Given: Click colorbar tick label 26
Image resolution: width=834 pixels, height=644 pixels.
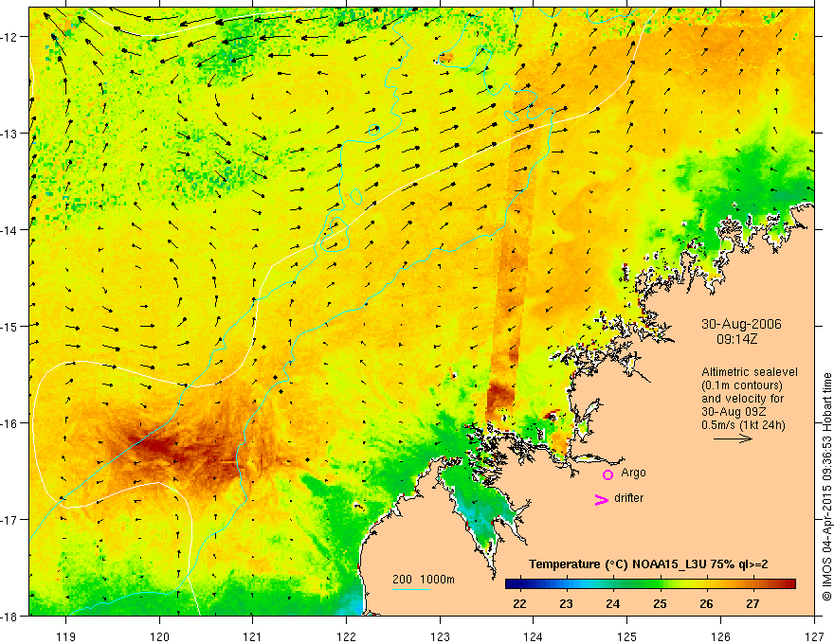Looking at the screenshot, I should (706, 604).
